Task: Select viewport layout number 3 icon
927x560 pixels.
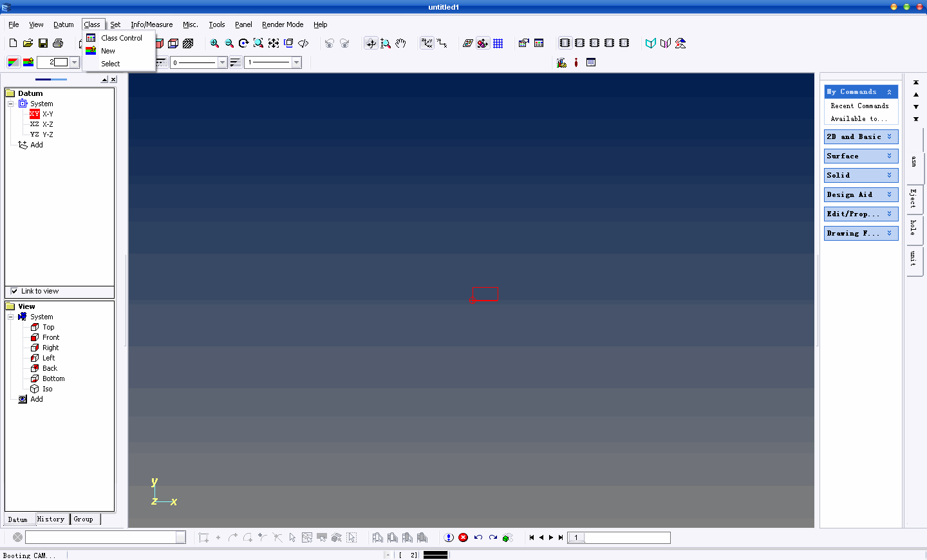Action: 594,43
